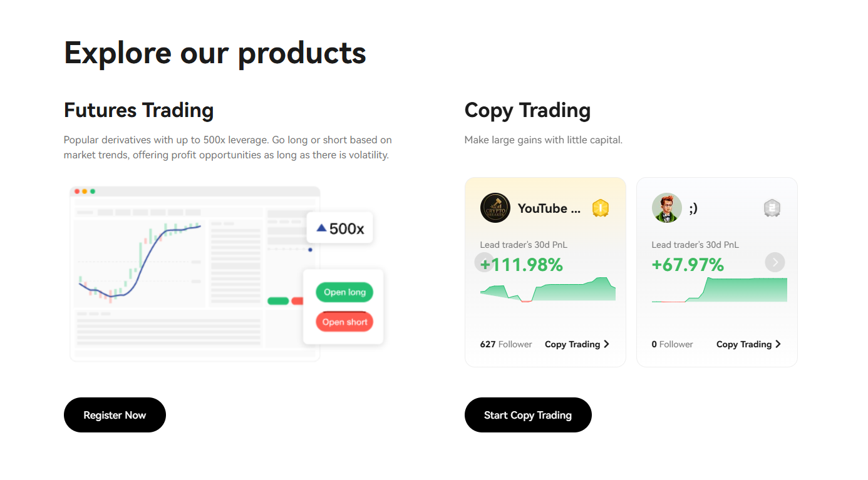Click the Open long button in the illustration
Viewport: 868px width, 480px height.
pyautogui.click(x=344, y=292)
